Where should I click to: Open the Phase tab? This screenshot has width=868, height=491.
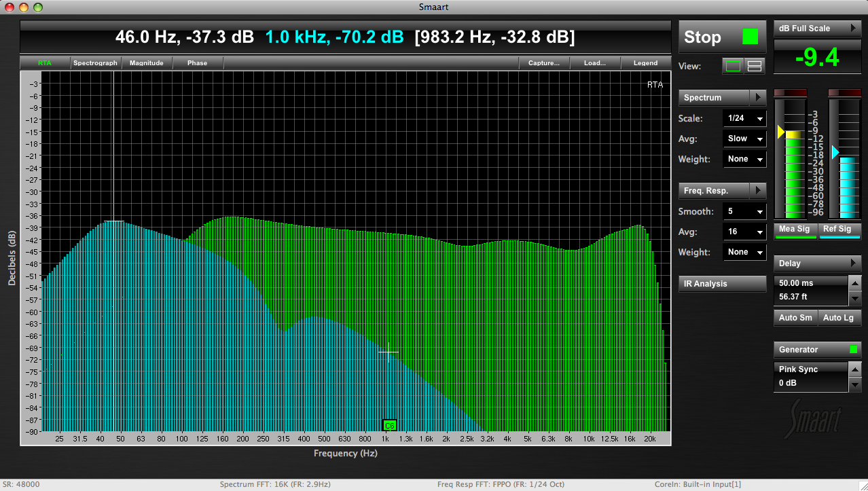[x=197, y=63]
